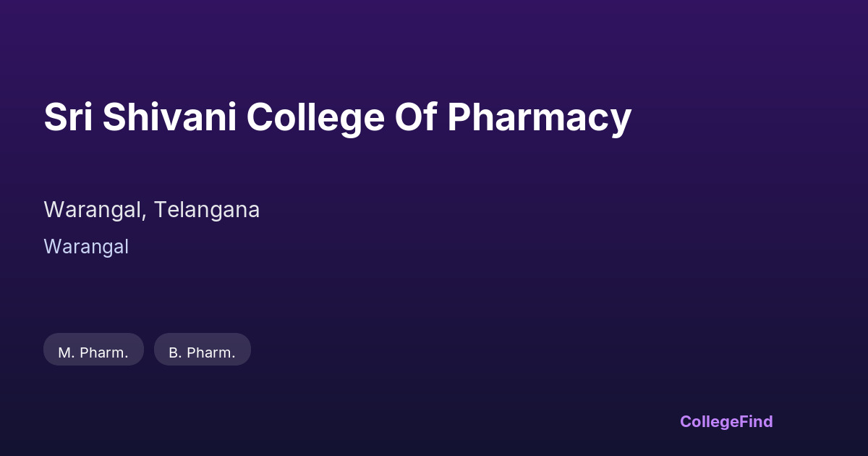Click the word Sri in the heading

pyautogui.click(x=67, y=117)
